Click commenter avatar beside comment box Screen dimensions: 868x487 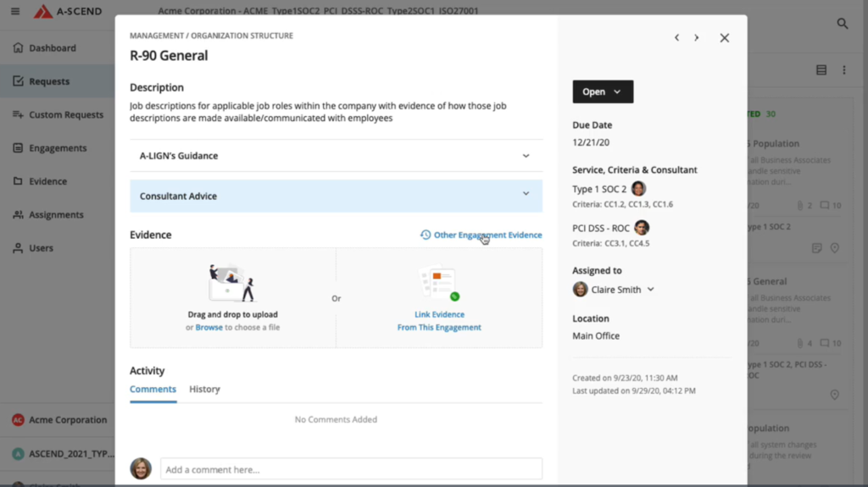click(141, 468)
